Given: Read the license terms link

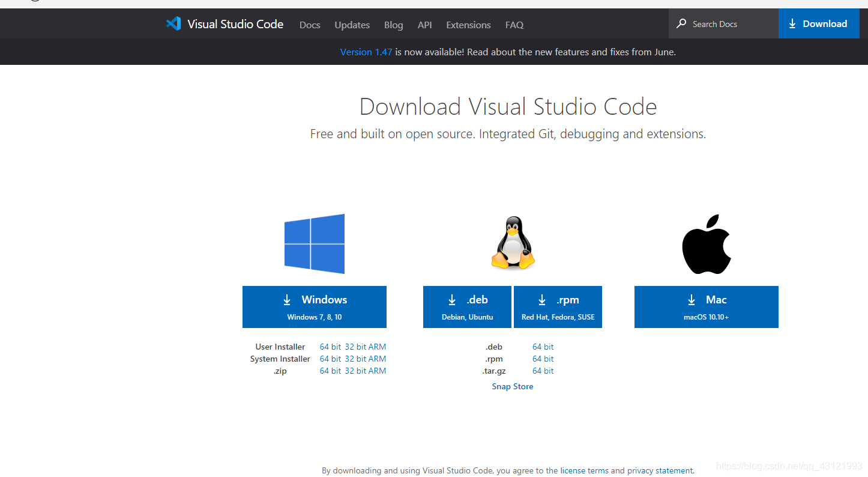Looking at the screenshot, I should pyautogui.click(x=584, y=470).
